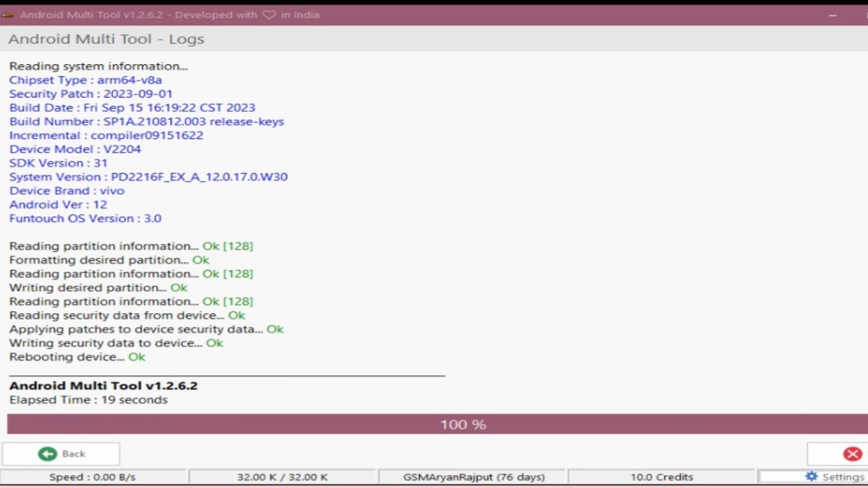Select the "Rebooting device... Ok" line

77,357
